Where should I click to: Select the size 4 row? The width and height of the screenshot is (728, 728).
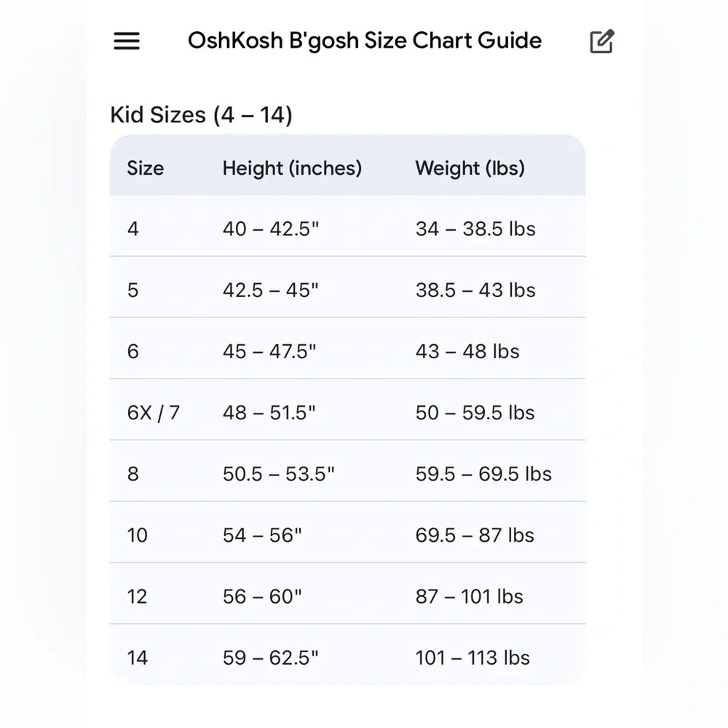[348, 226]
